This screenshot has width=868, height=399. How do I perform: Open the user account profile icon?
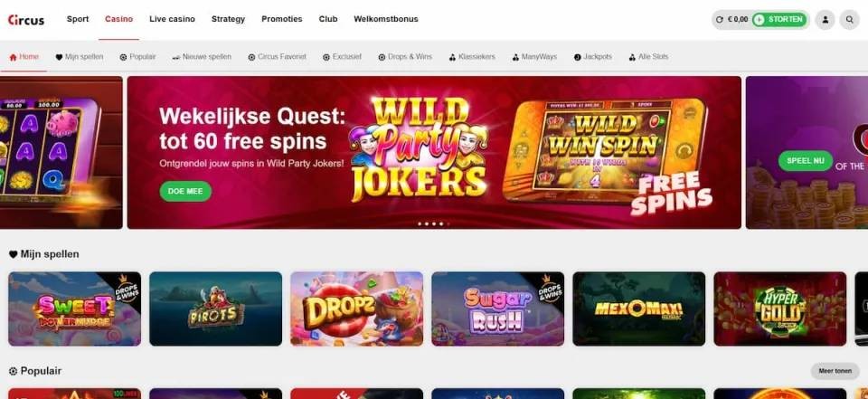click(x=825, y=19)
